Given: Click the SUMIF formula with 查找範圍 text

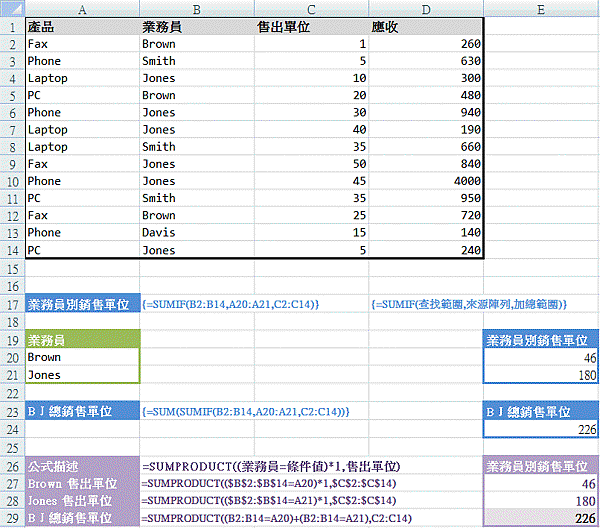Looking at the screenshot, I should [469, 305].
